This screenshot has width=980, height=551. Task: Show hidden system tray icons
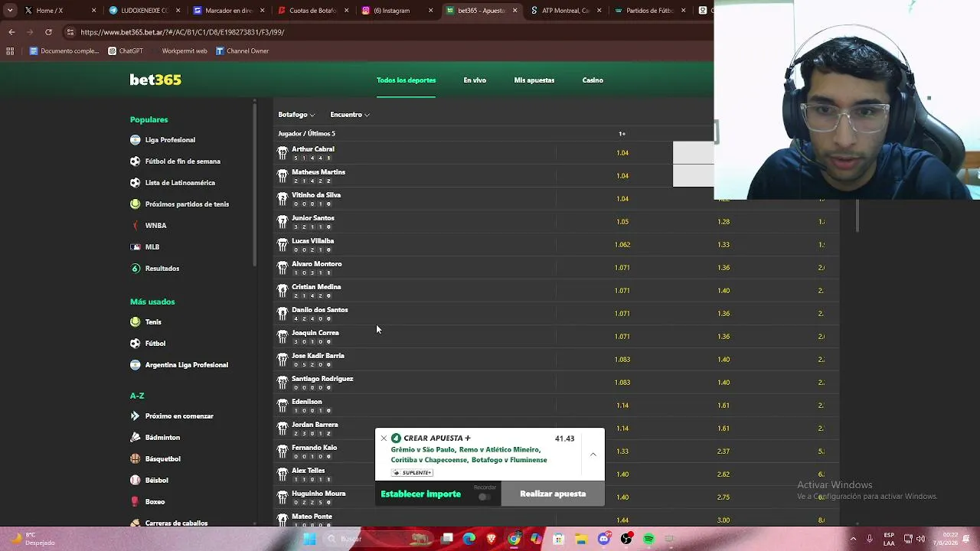pyautogui.click(x=853, y=539)
